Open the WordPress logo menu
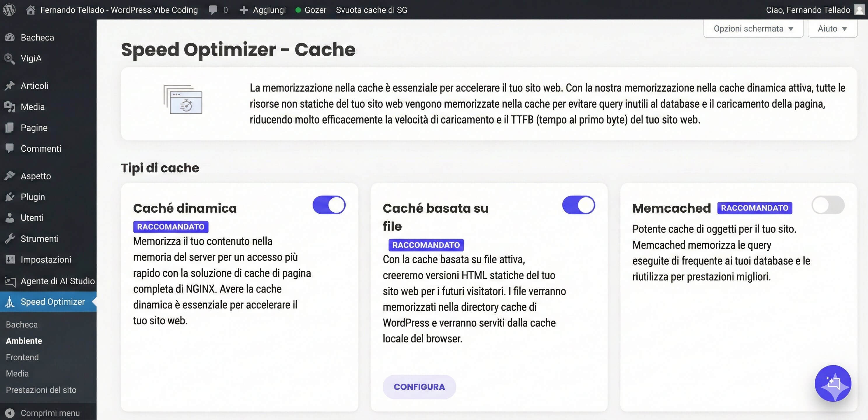The height and width of the screenshot is (420, 868). [x=9, y=9]
